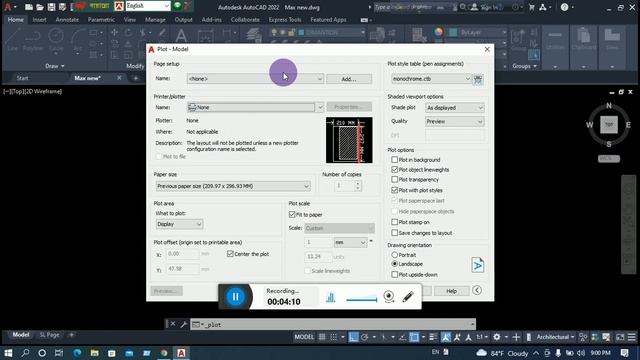The height and width of the screenshot is (360, 640).
Task: Open the Page setup Name dropdown
Action: pos(255,79)
